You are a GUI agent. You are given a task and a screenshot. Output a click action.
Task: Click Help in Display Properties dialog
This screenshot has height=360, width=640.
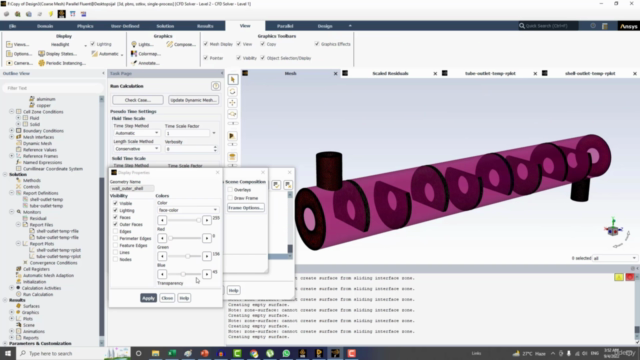(x=184, y=298)
